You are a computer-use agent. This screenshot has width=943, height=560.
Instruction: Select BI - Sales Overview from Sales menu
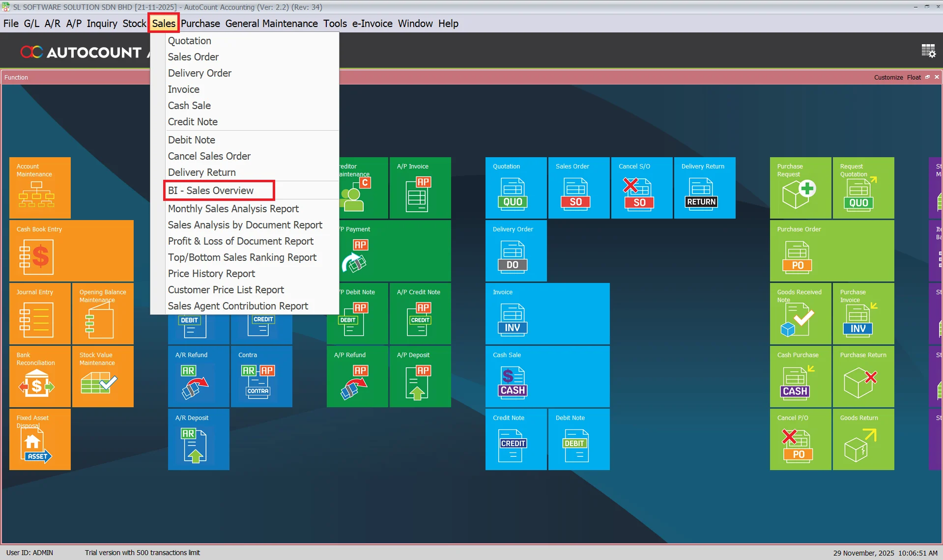(211, 191)
